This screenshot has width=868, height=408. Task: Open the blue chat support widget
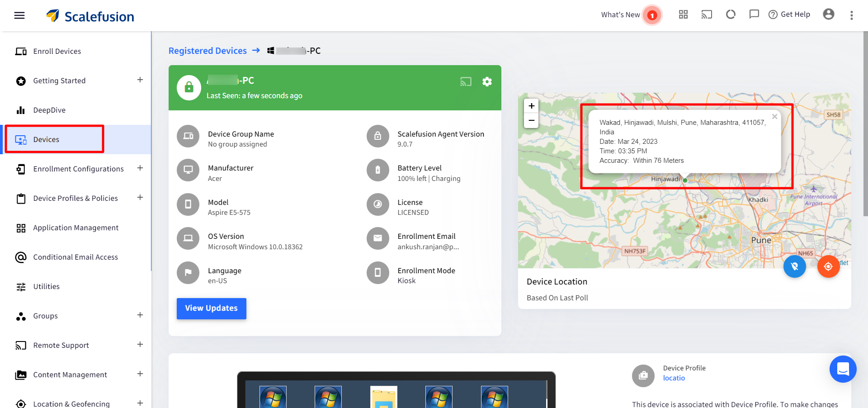[843, 369]
